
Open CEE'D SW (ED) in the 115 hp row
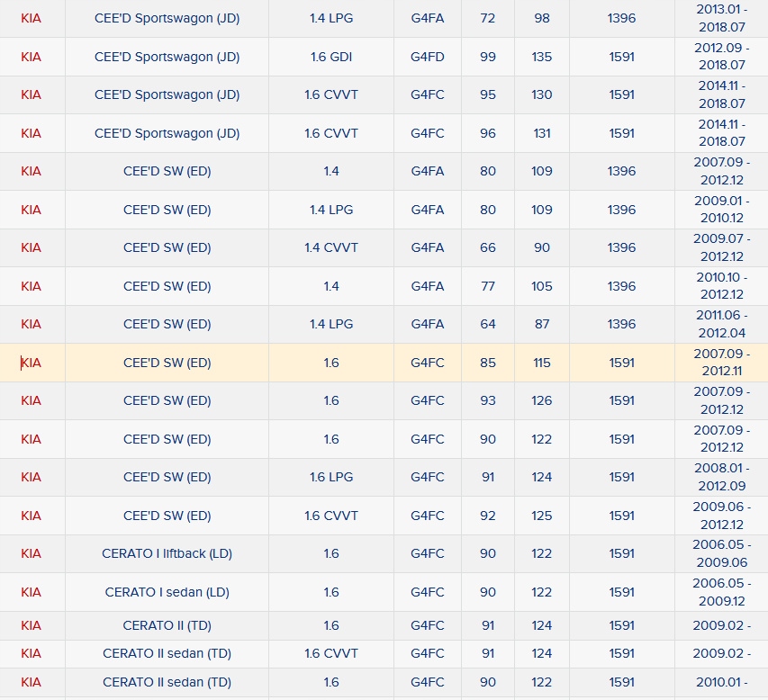point(167,363)
